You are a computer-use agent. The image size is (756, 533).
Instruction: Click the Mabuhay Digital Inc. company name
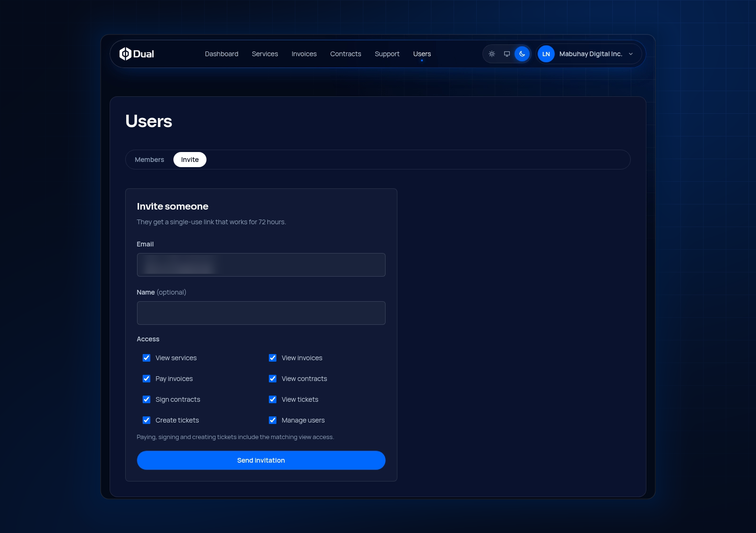591,54
